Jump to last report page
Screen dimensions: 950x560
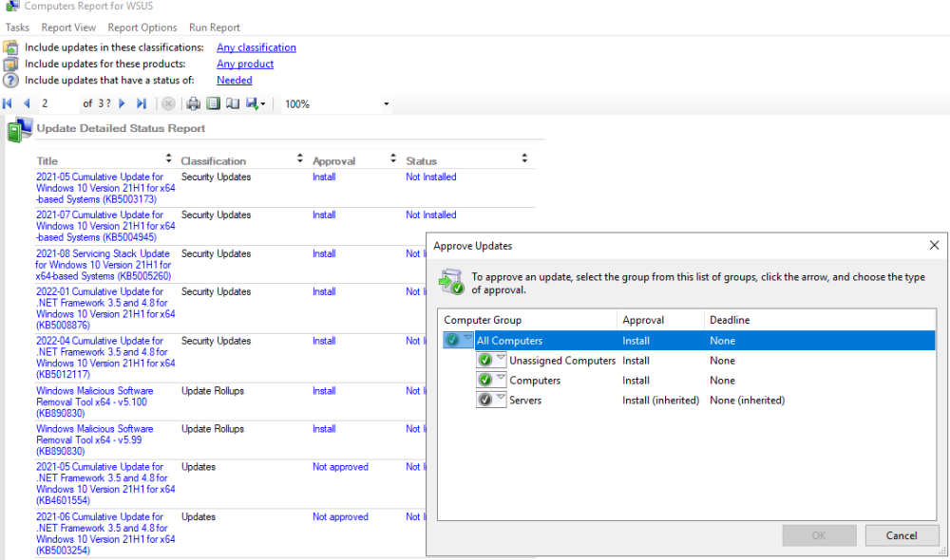(x=142, y=103)
